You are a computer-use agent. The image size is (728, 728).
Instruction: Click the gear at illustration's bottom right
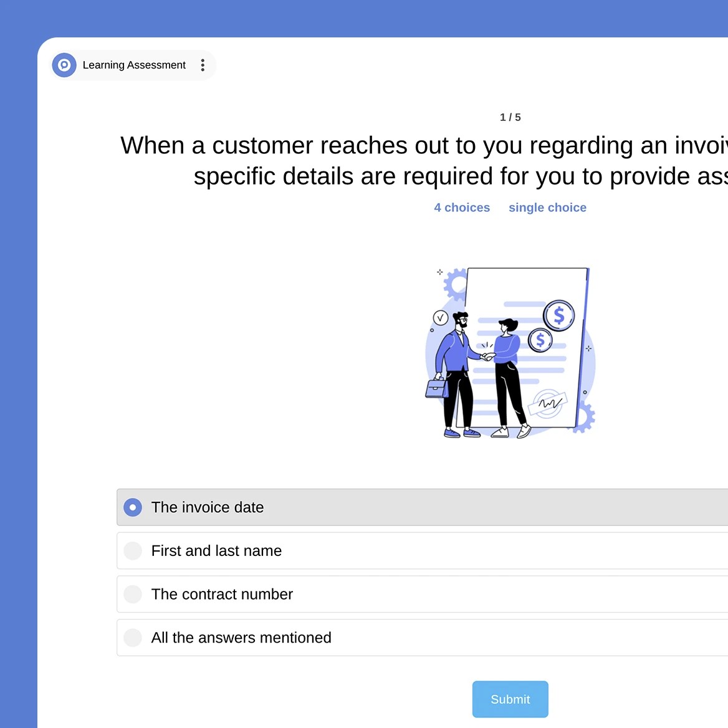585,418
